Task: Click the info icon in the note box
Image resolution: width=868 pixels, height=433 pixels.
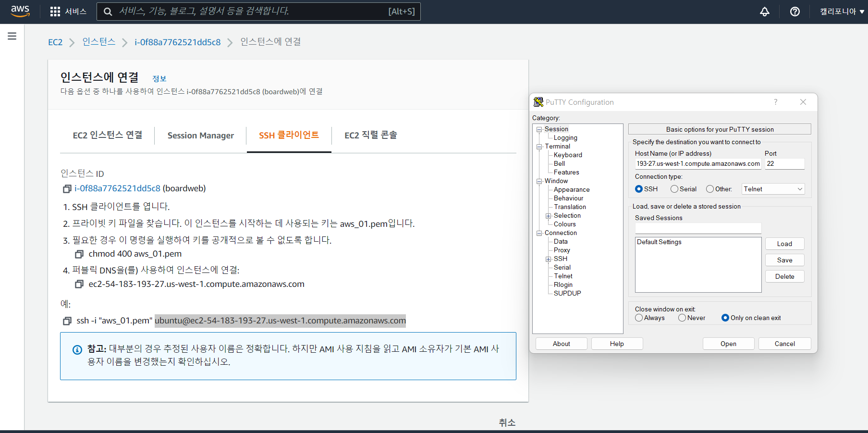Action: click(x=77, y=350)
